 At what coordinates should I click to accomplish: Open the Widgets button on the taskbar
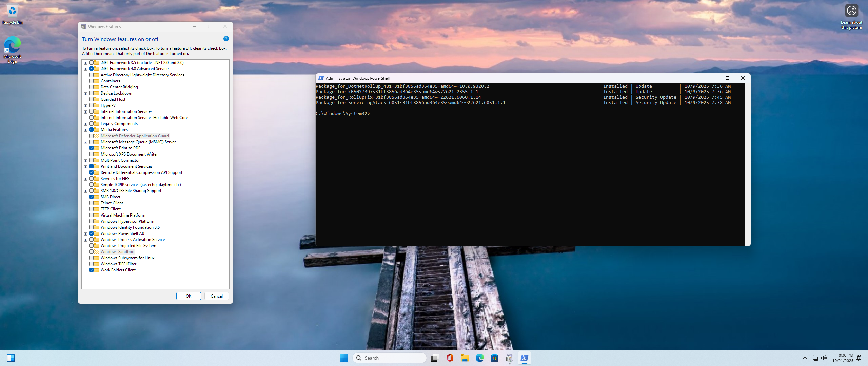[11, 358]
